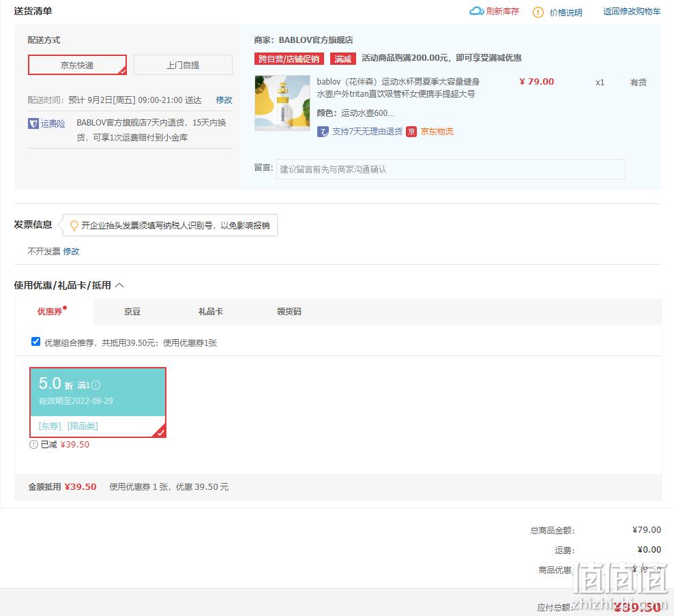The height and width of the screenshot is (616, 674).
Task: Click the price explanation exclamation icon
Action: [x=538, y=12]
